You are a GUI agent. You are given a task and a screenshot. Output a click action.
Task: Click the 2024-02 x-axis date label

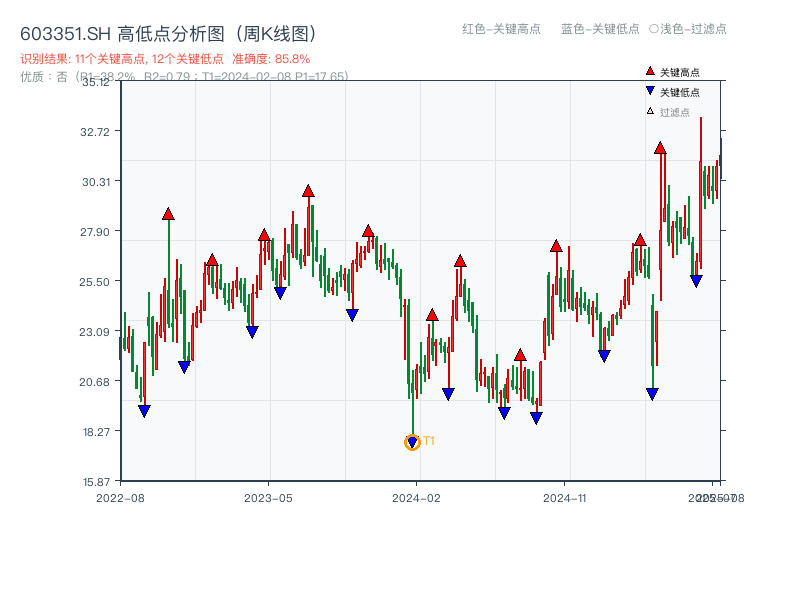coord(416,495)
